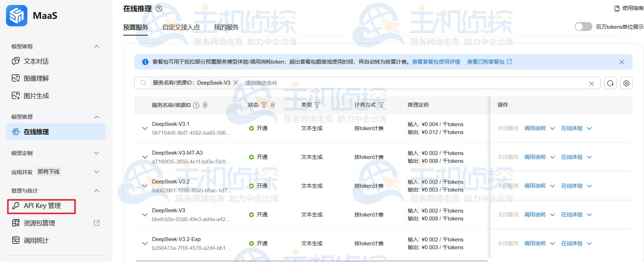This screenshot has height=262, width=644.
Task: Click the API Key 管理 key icon
Action: point(16,206)
